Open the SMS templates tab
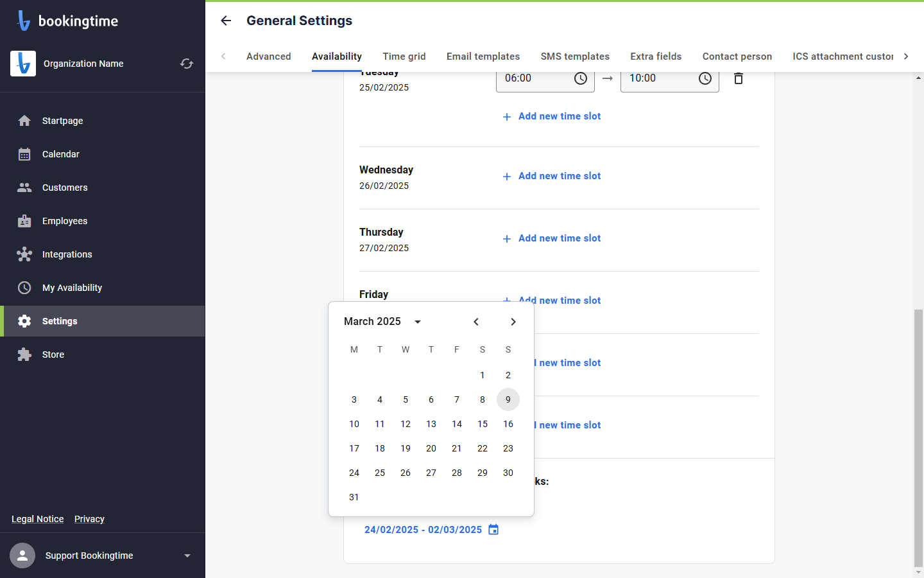Viewport: 924px width, 578px height. tap(575, 57)
